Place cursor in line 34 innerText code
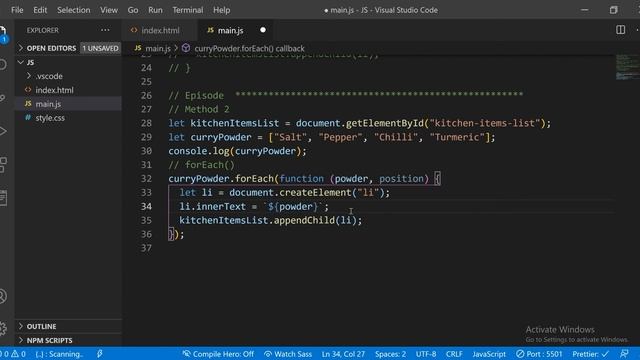The image size is (640, 360). (254, 207)
